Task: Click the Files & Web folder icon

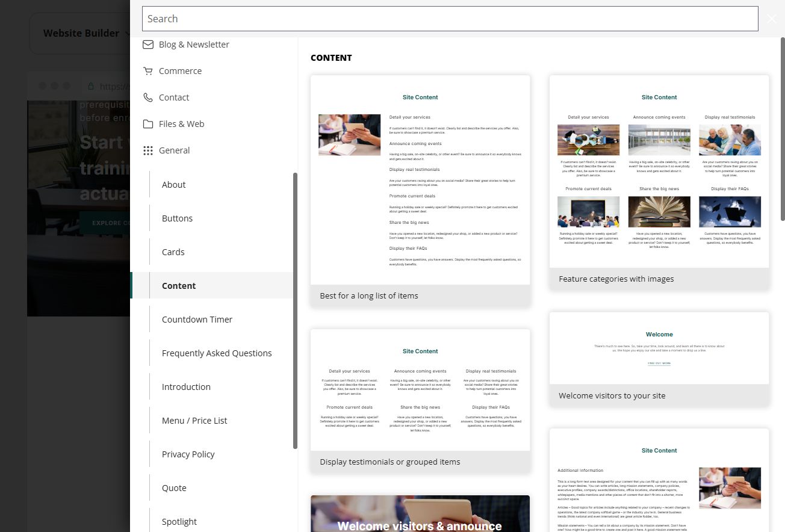Action: (147, 124)
